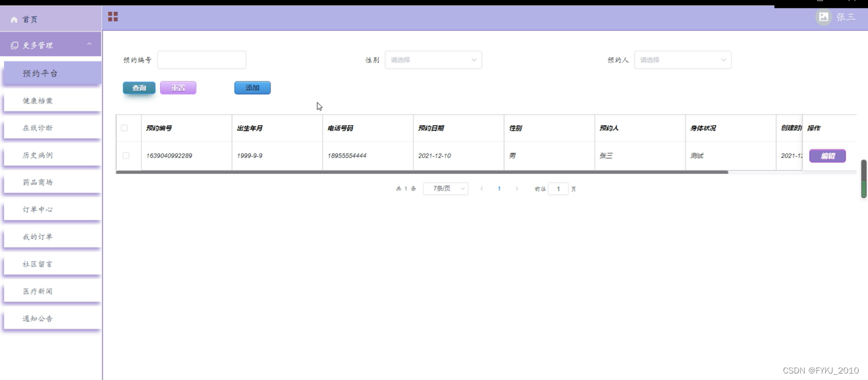The height and width of the screenshot is (380, 868).
Task: Select 预约平台 in the sidebar
Action: pos(53,73)
